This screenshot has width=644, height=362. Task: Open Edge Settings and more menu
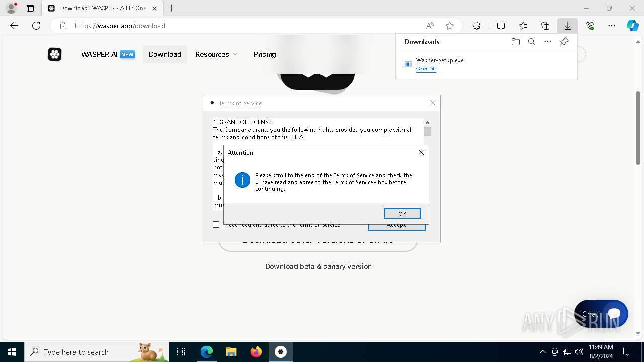[x=612, y=26]
